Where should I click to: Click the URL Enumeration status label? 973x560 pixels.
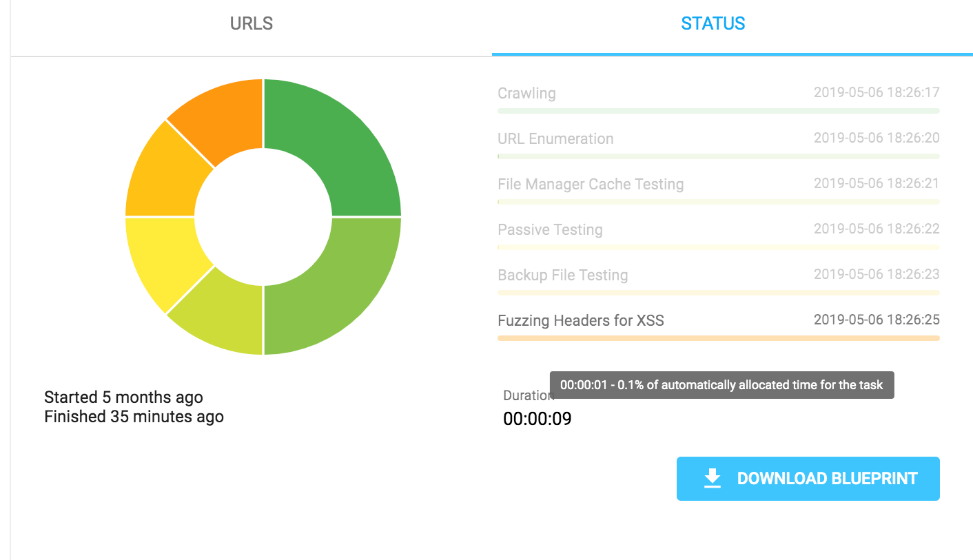555,138
